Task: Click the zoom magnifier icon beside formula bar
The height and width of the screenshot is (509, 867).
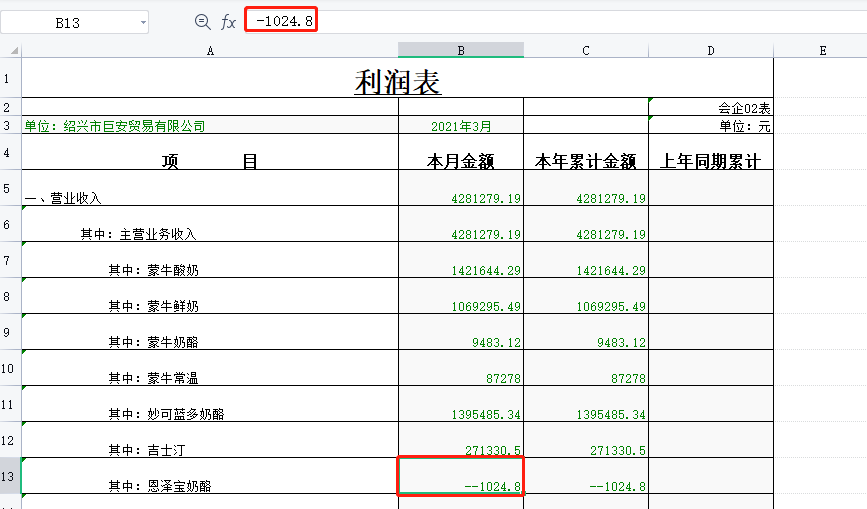Action: coord(202,22)
